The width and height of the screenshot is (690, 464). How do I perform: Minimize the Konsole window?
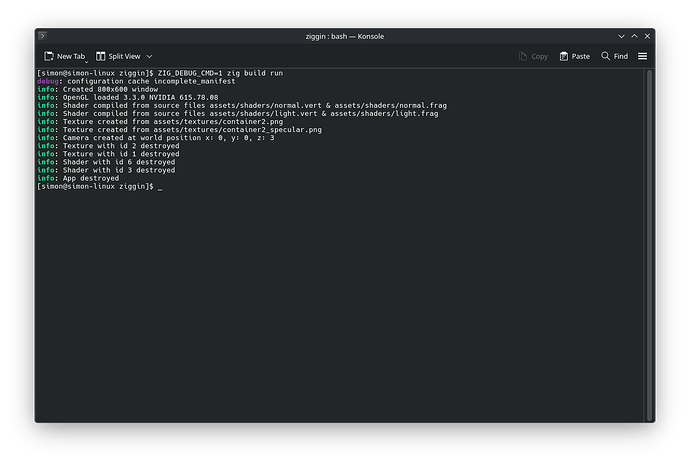coord(621,36)
